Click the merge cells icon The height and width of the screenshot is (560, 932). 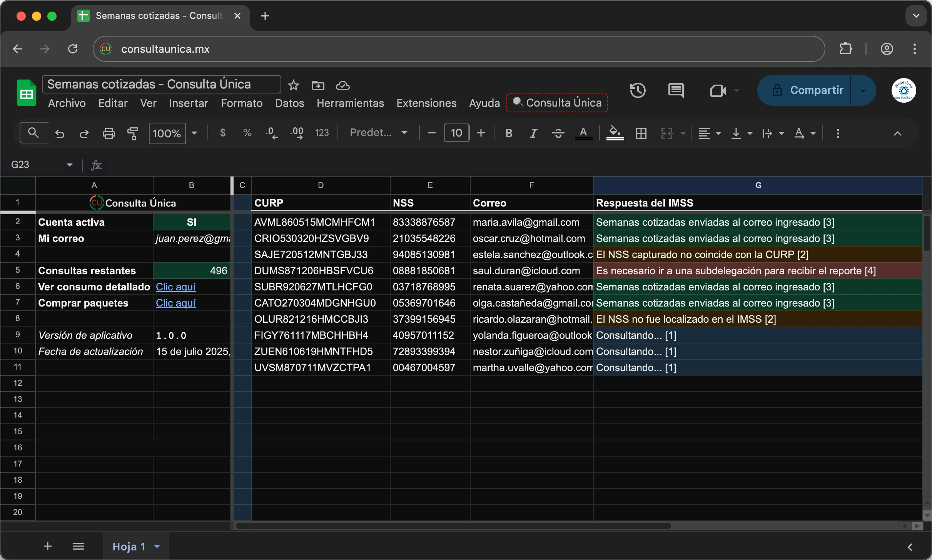(667, 133)
